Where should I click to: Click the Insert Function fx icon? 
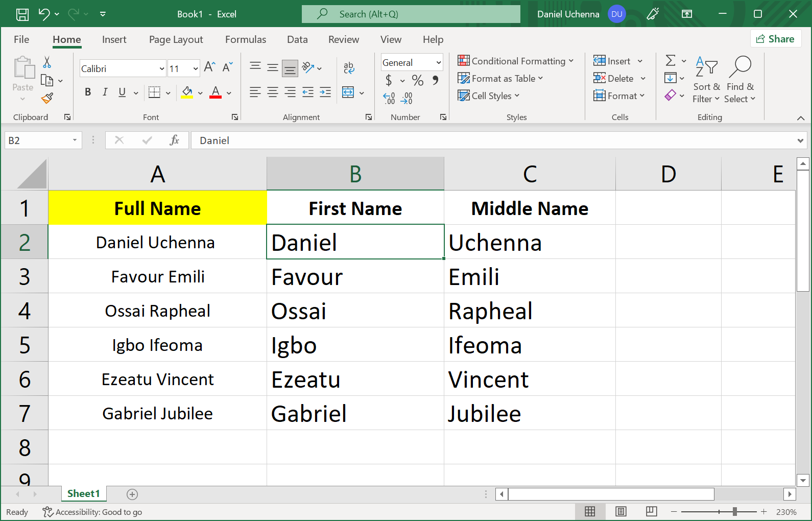pos(174,140)
